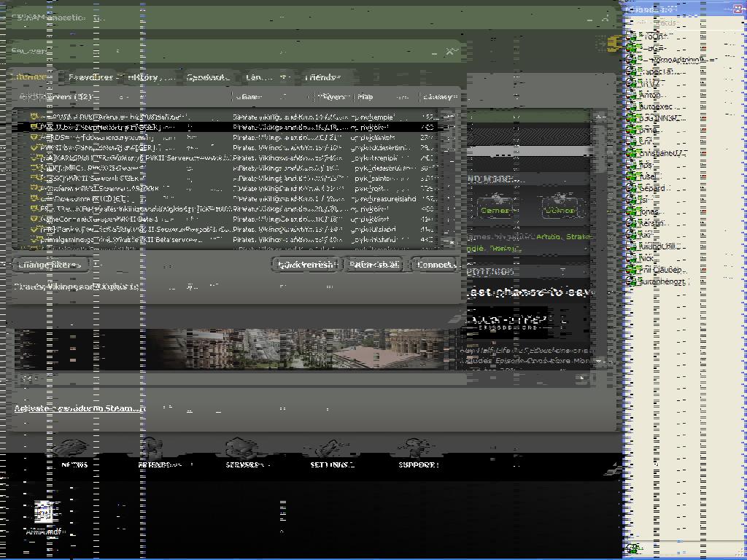The width and height of the screenshot is (747, 560).
Task: Select contact autoexec in the buddy list
Action: click(657, 106)
